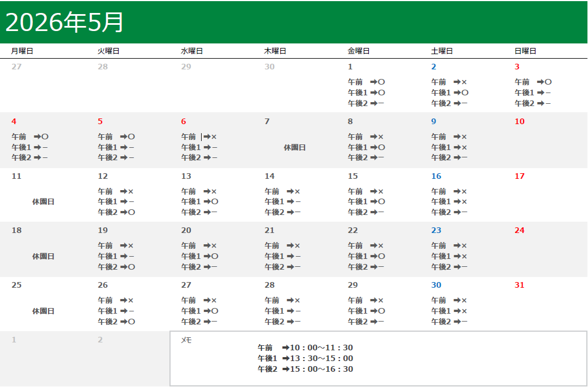This screenshot has width=588, height=387.
Task: Select the 午後2 line on May 12
Action: coord(116,212)
